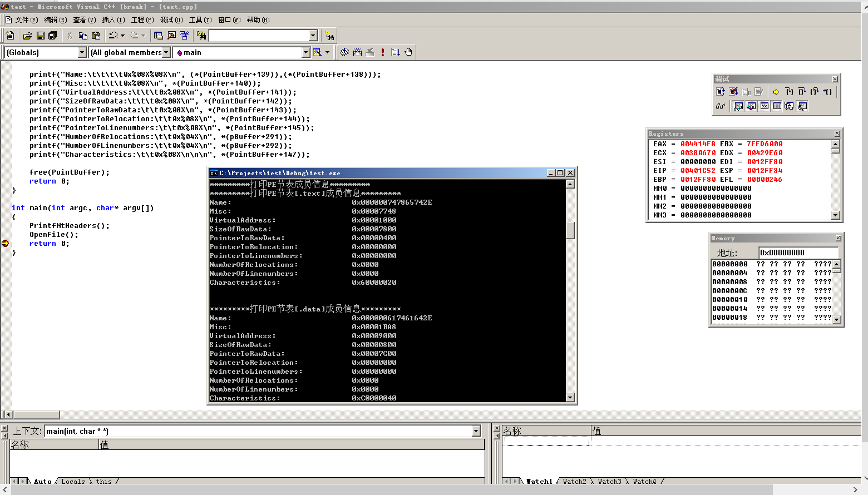This screenshot has height=495, width=868.
Task: Save the current file with the floppy icon
Action: pyautogui.click(x=40, y=36)
